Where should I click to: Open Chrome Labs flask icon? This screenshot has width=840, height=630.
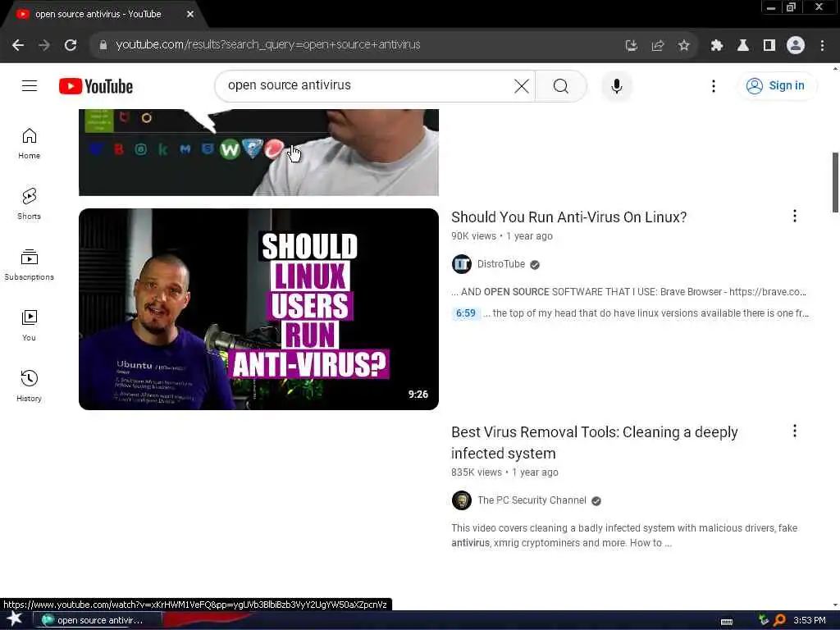pyautogui.click(x=743, y=46)
